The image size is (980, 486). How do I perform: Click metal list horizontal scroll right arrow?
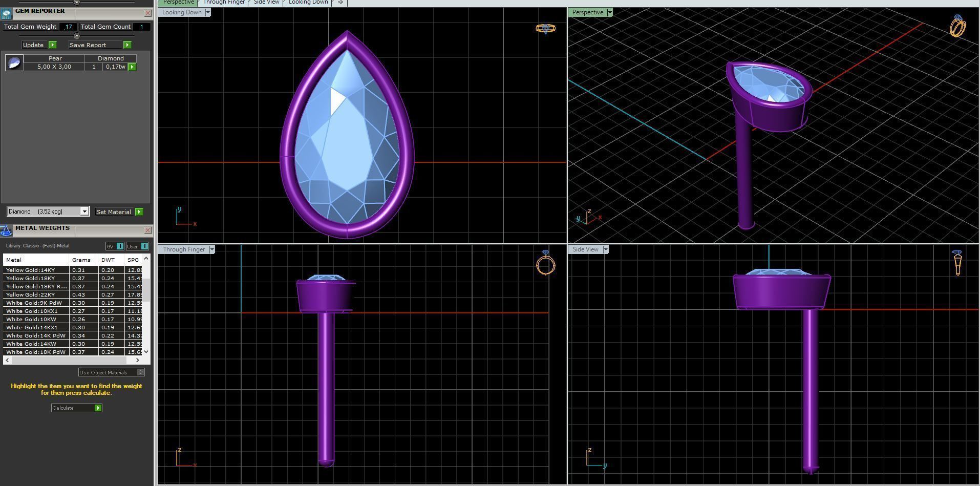click(137, 360)
